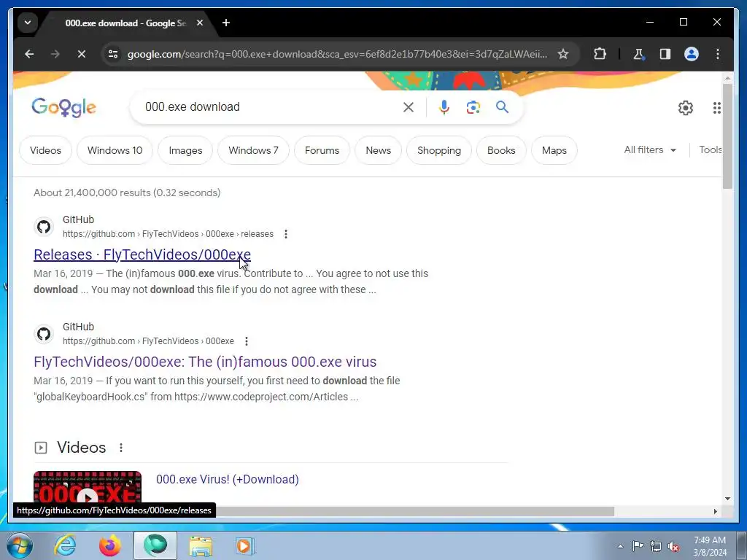Click the first result's GitHub releases URL text
Screen dimensions: 747x560
tap(169, 234)
